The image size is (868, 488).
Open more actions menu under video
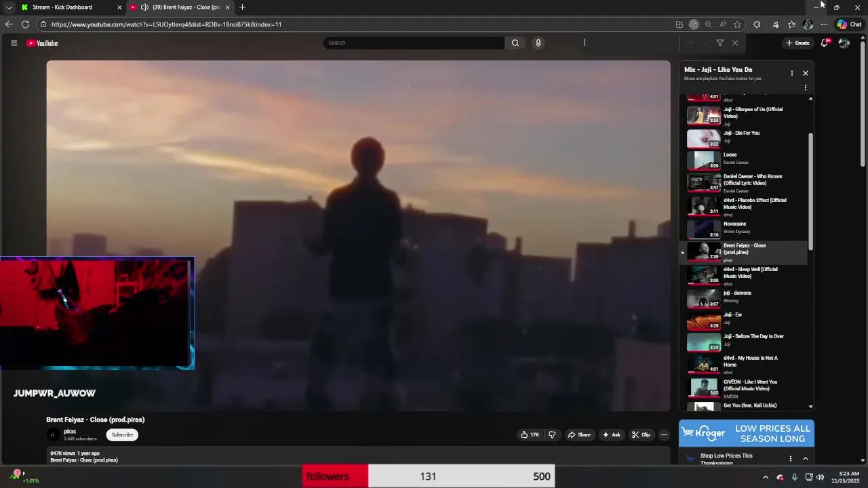click(x=664, y=434)
